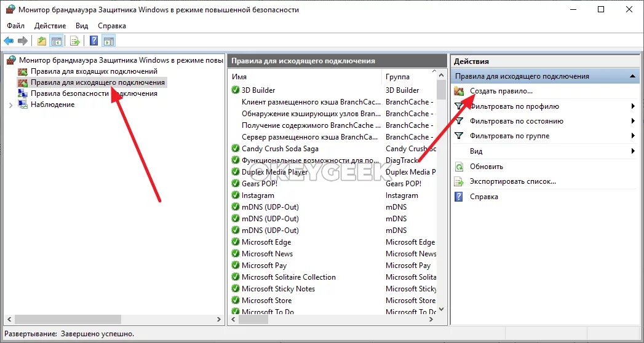Click the funnel icon for Фильтровать по группе
The width and height of the screenshot is (644, 343).
[459, 136]
